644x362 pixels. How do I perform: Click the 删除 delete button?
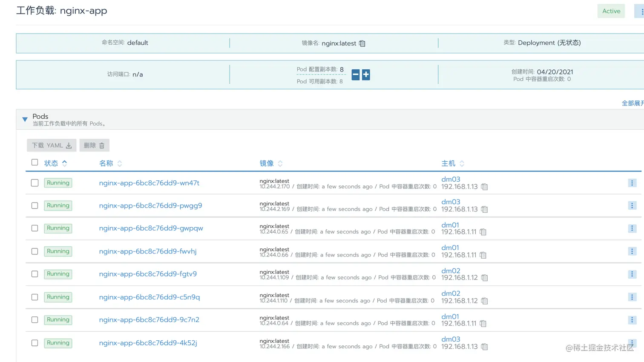click(94, 145)
